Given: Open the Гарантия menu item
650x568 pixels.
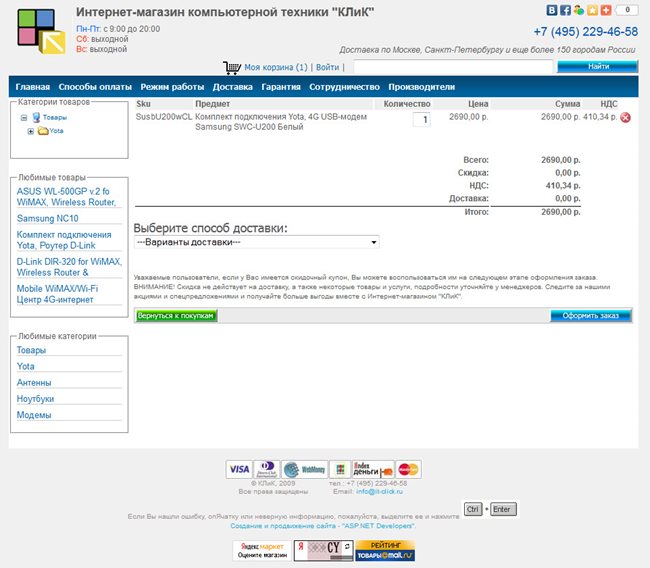Looking at the screenshot, I should (281, 87).
